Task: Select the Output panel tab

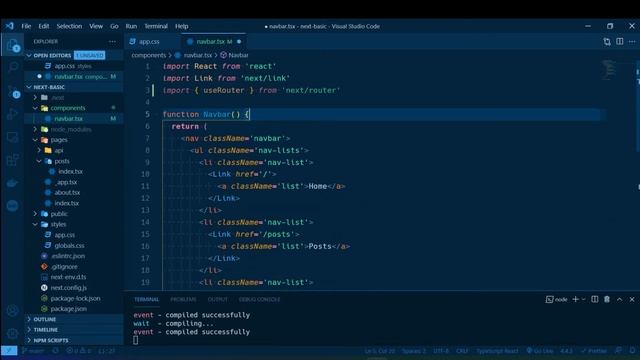Action: coord(218,299)
